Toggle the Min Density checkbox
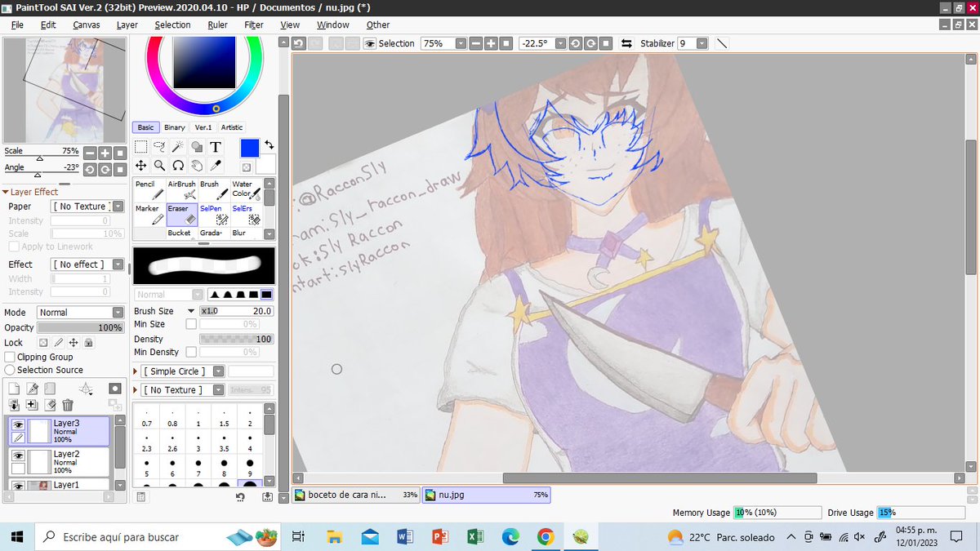The height and width of the screenshot is (551, 980). [191, 352]
